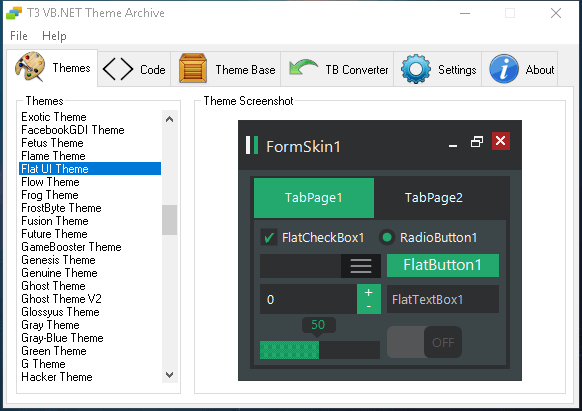Open the Help menu
Screen dimensions: 582x411
coord(54,36)
